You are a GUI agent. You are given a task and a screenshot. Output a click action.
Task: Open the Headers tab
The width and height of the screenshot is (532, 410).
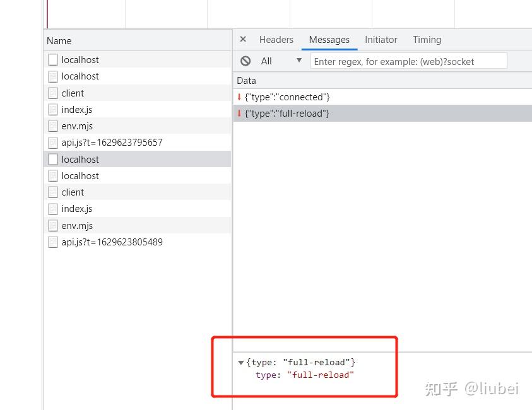[x=276, y=40]
